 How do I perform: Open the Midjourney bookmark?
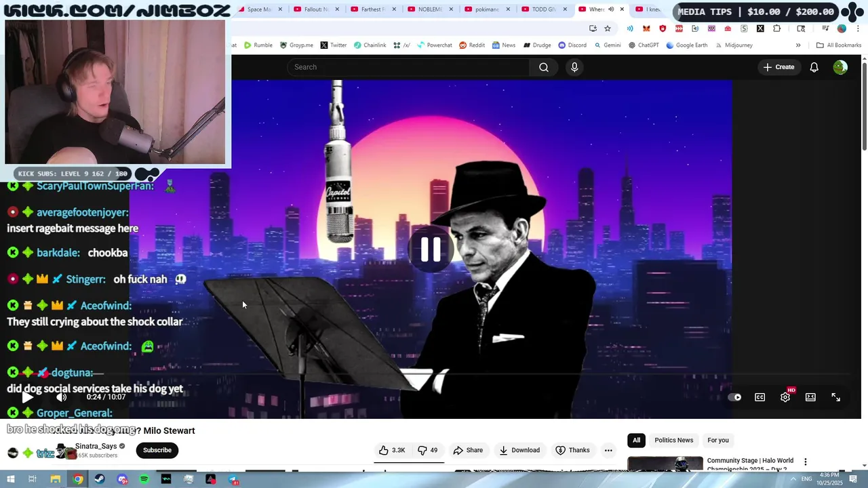pos(733,45)
